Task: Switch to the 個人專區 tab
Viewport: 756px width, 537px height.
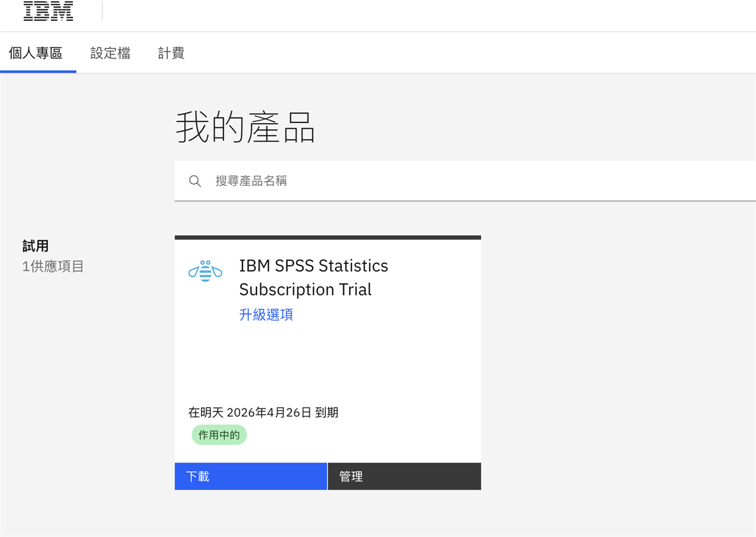Action: pyautogui.click(x=36, y=53)
